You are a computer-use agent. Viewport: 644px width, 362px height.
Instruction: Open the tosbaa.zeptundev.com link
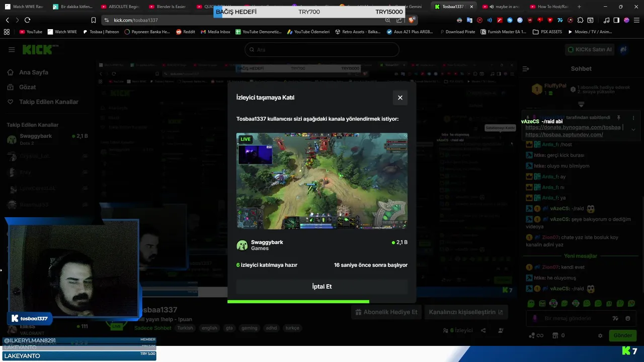coord(564,135)
